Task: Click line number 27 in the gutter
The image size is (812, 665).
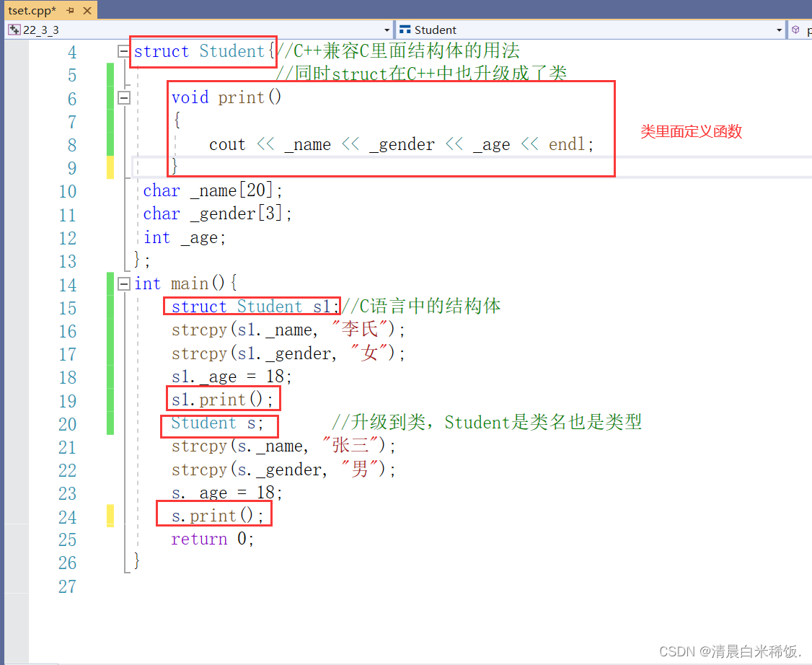Action: [x=67, y=587]
